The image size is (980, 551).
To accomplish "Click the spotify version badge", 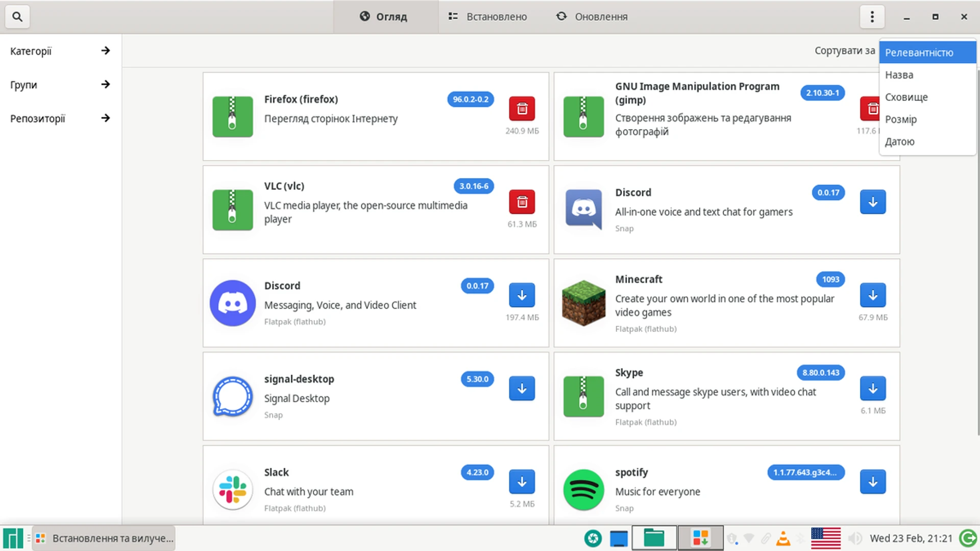I will pos(806,472).
